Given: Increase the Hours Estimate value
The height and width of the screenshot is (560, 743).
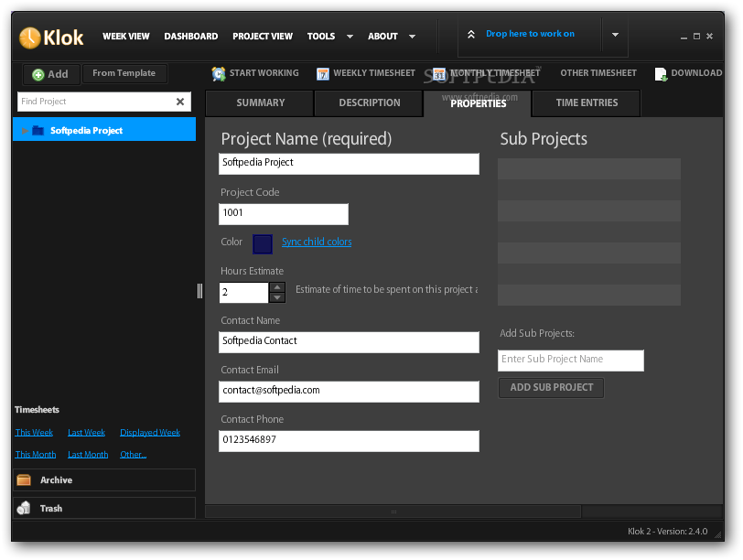Looking at the screenshot, I should pyautogui.click(x=277, y=287).
